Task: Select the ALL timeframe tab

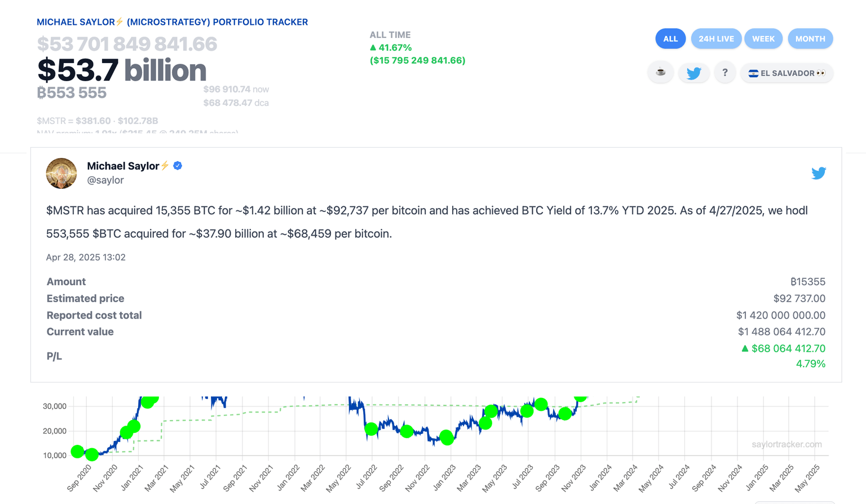Action: [x=670, y=38]
